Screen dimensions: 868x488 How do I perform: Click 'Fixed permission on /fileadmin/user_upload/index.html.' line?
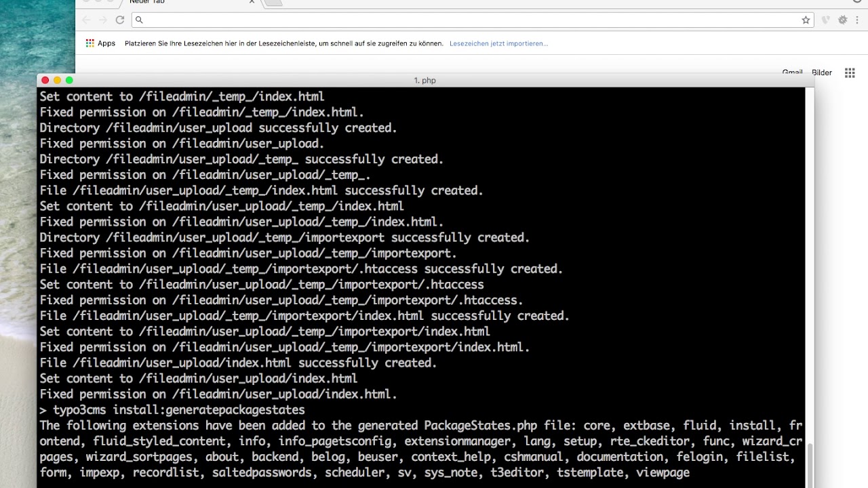[x=218, y=394]
